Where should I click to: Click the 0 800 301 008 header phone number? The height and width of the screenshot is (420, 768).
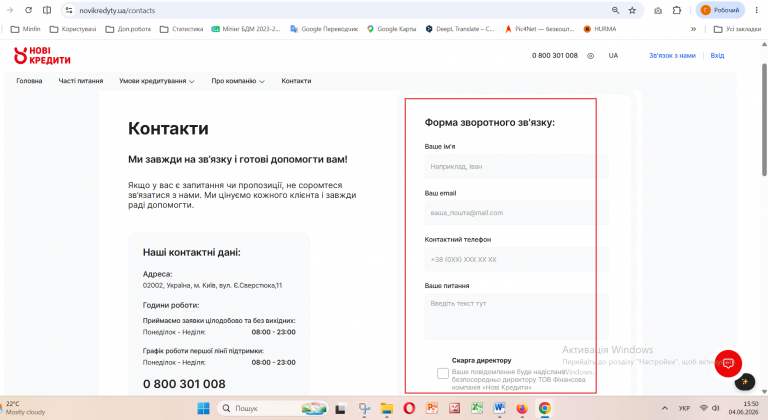coord(555,55)
